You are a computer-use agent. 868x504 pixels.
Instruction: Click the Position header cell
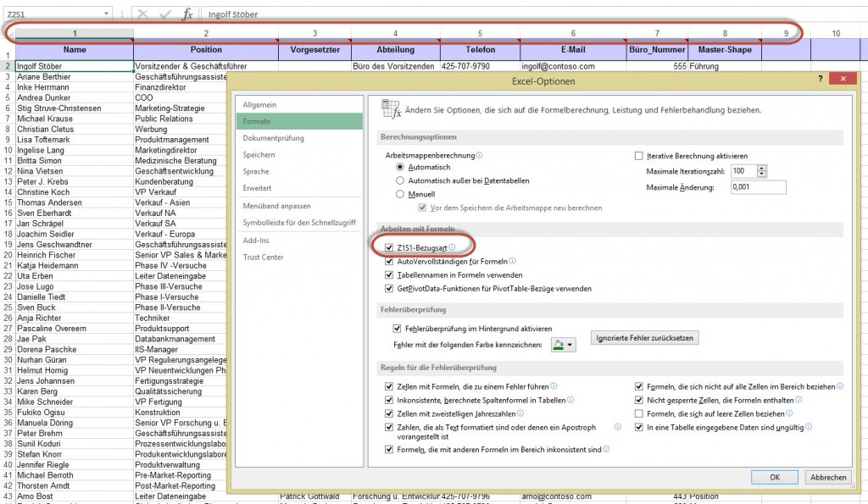click(x=206, y=50)
